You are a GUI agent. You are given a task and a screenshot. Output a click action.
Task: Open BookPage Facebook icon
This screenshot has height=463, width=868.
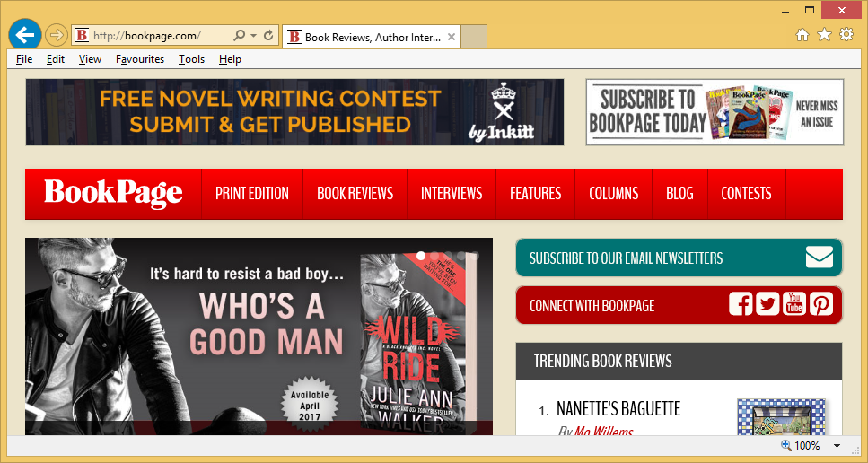pyautogui.click(x=741, y=303)
